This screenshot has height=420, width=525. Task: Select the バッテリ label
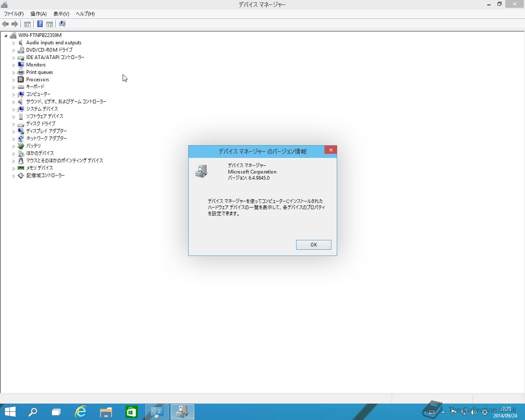34,146
